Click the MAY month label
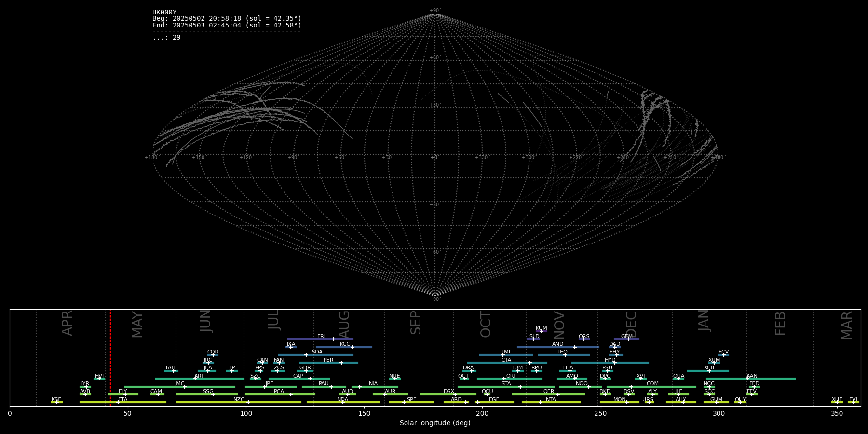868x434 pixels. (x=137, y=325)
